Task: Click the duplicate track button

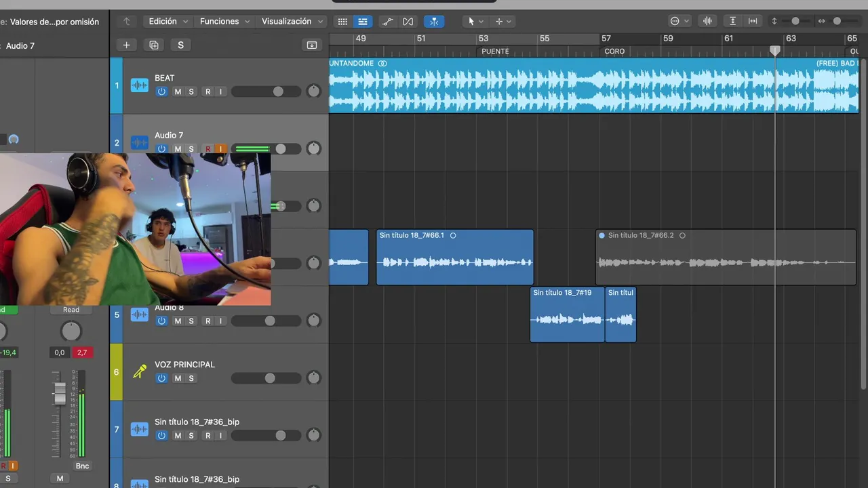Action: click(x=154, y=45)
